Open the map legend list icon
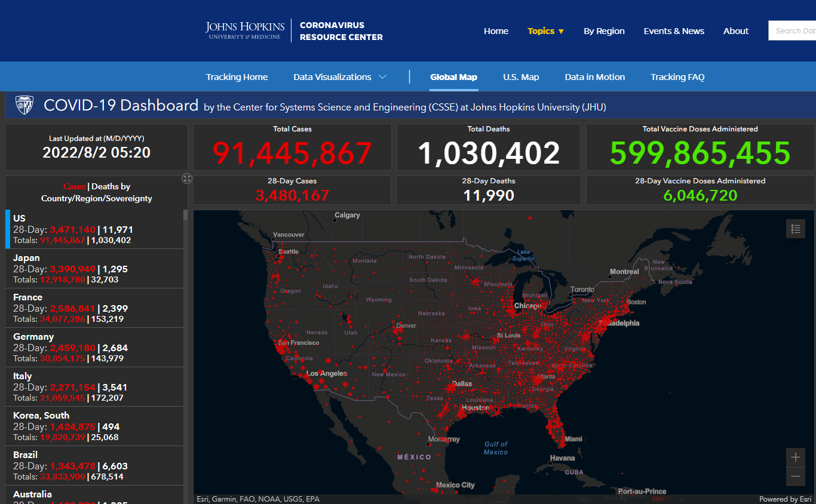The width and height of the screenshot is (816, 504). tap(795, 229)
